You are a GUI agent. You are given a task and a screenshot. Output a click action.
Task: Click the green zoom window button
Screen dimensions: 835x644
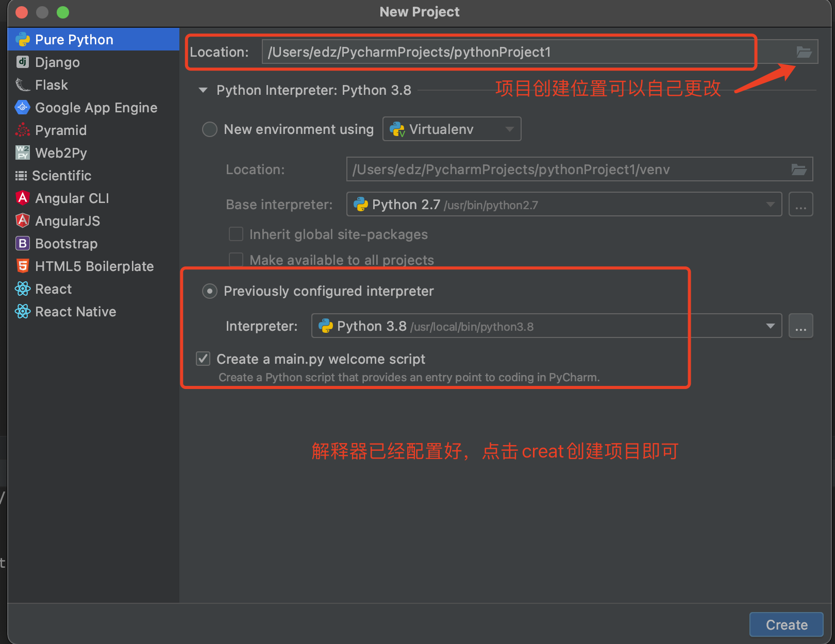click(63, 12)
